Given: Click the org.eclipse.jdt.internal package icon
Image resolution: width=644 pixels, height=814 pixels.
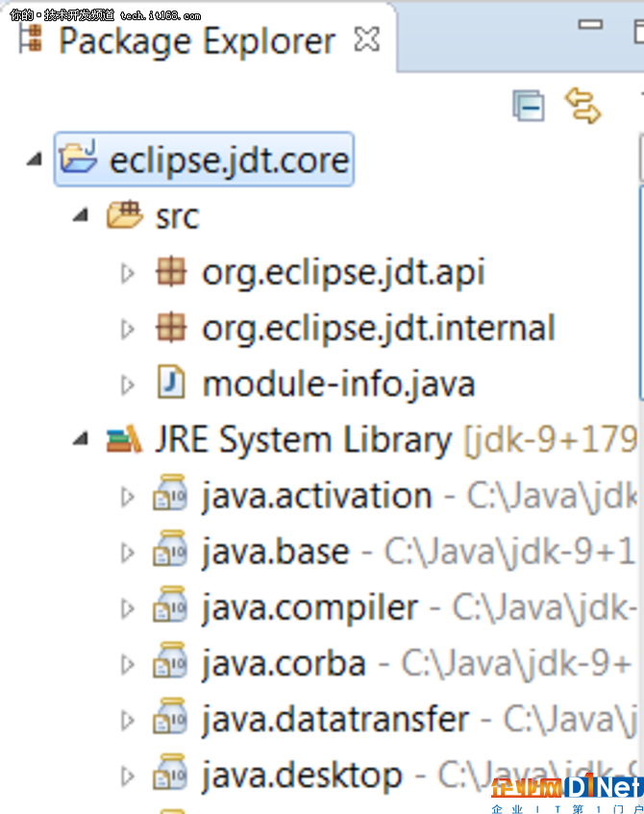Looking at the screenshot, I should tap(171, 328).
